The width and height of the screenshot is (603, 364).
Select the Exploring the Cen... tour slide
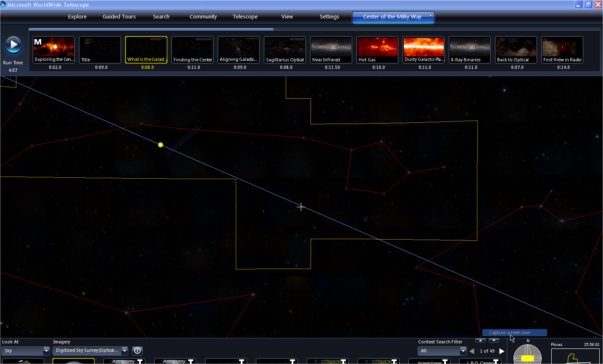point(54,50)
